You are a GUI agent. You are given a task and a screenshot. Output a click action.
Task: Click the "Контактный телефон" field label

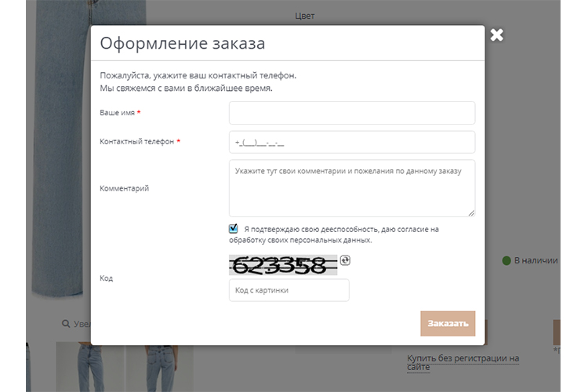coord(136,142)
